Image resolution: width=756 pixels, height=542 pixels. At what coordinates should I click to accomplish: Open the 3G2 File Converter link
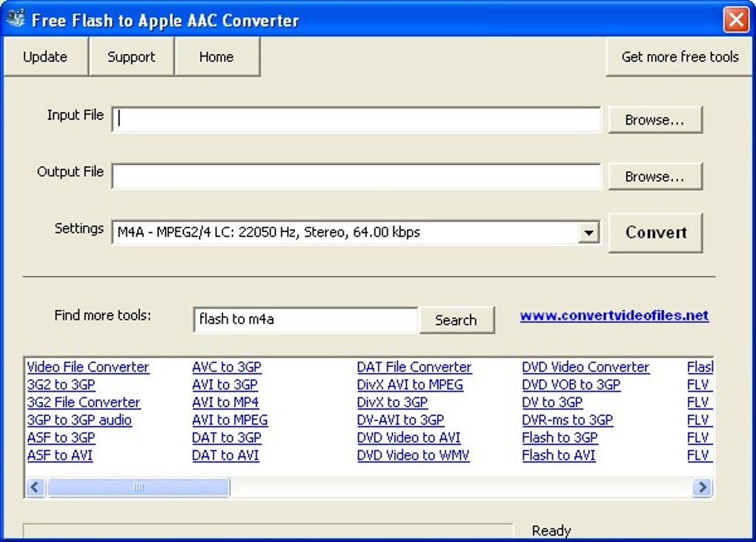(84, 402)
